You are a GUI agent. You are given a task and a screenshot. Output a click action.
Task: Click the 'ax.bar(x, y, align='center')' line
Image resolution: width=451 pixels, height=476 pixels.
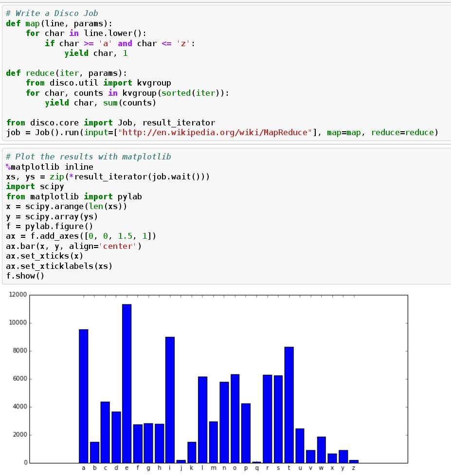pos(74,246)
